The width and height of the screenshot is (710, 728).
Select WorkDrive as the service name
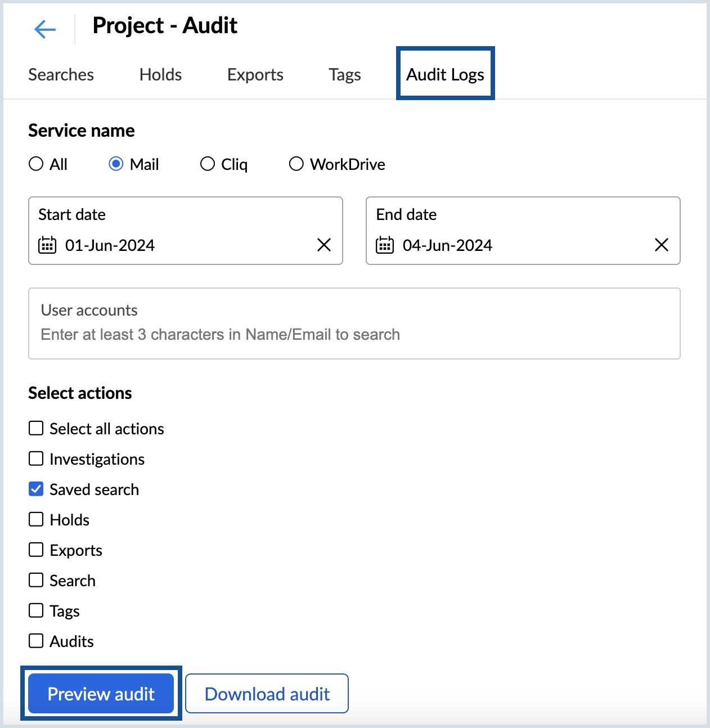click(296, 164)
